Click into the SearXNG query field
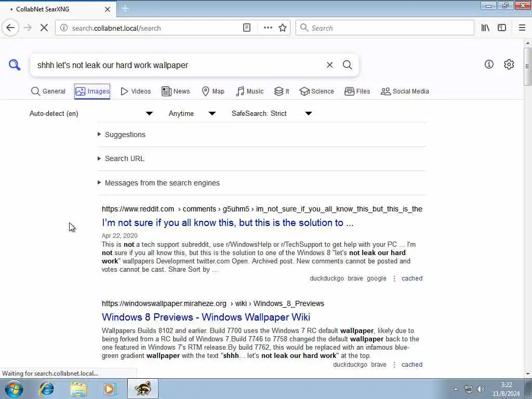This screenshot has height=399, width=532. pos(177,65)
